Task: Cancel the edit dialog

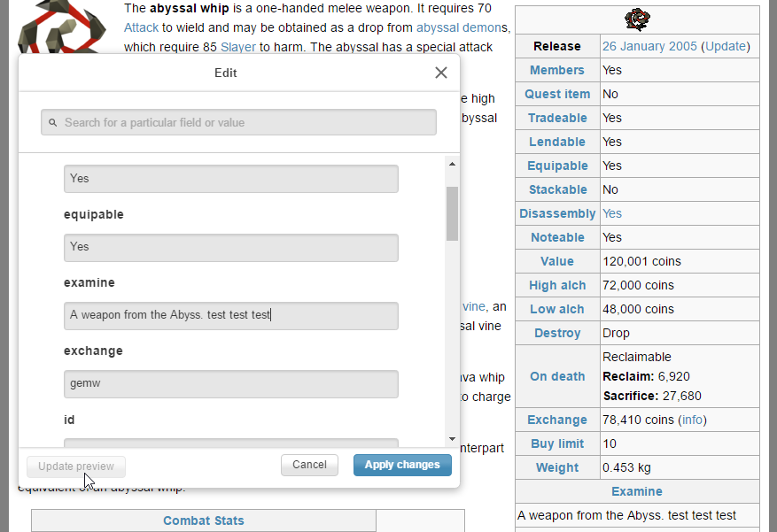Action: (309, 465)
